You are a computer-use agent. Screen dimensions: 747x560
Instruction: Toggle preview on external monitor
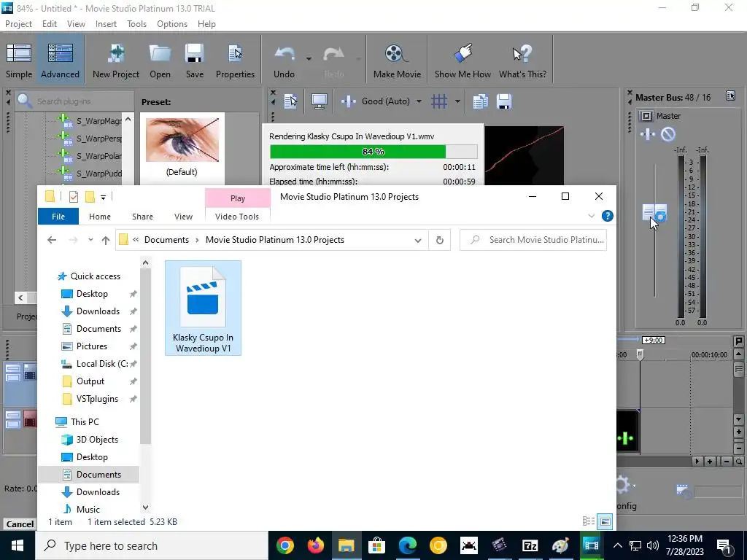click(x=319, y=101)
